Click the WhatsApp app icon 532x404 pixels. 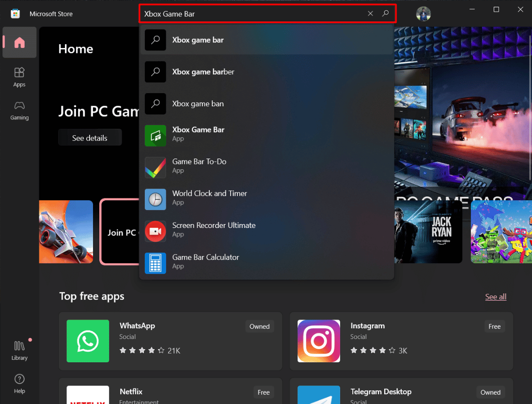tap(88, 341)
